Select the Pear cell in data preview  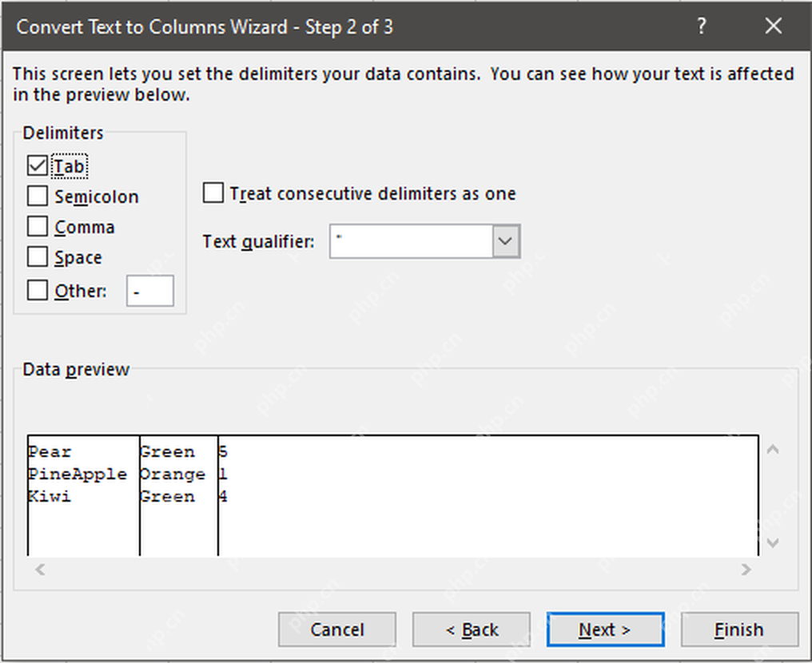(50, 452)
